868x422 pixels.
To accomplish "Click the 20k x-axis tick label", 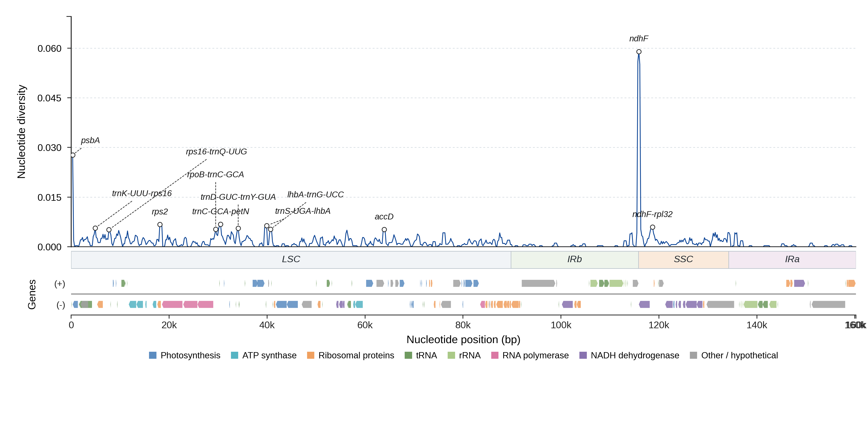I will point(169,325).
